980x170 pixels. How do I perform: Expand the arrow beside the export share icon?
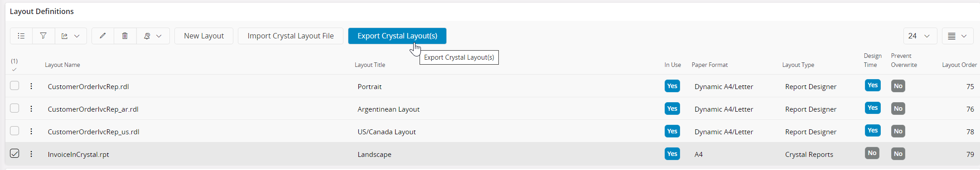point(77,36)
